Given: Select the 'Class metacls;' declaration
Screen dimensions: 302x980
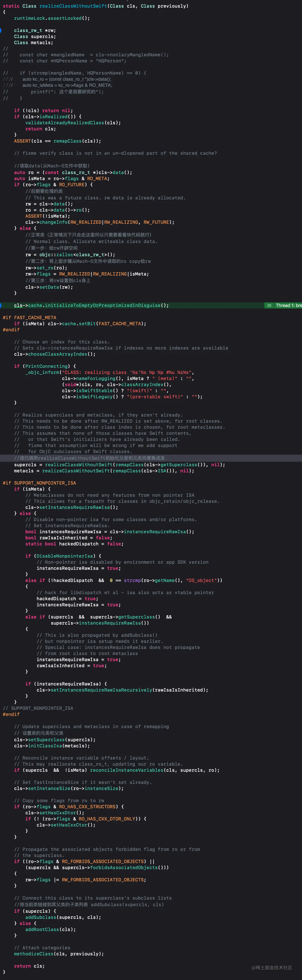Looking at the screenshot, I should 33,43.
